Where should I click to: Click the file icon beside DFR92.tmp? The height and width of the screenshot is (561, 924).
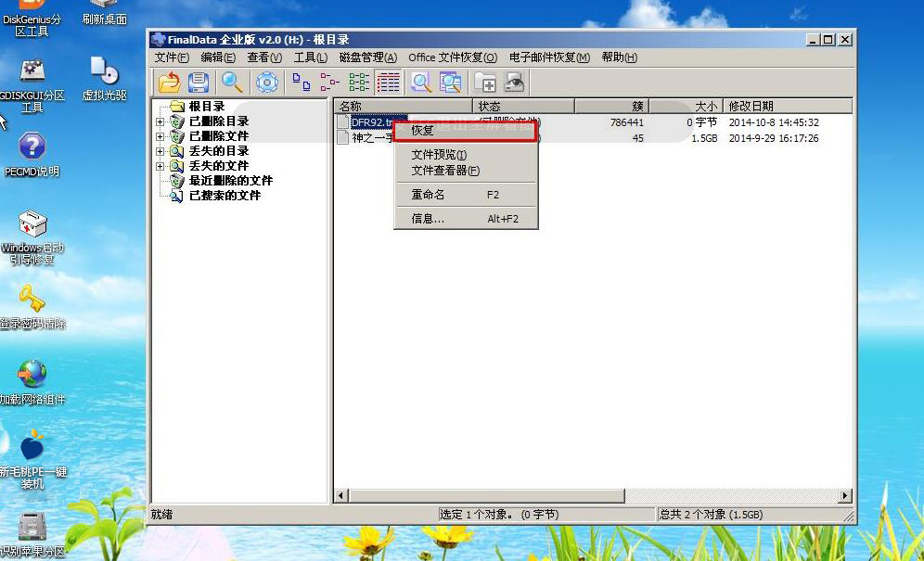tap(343, 122)
